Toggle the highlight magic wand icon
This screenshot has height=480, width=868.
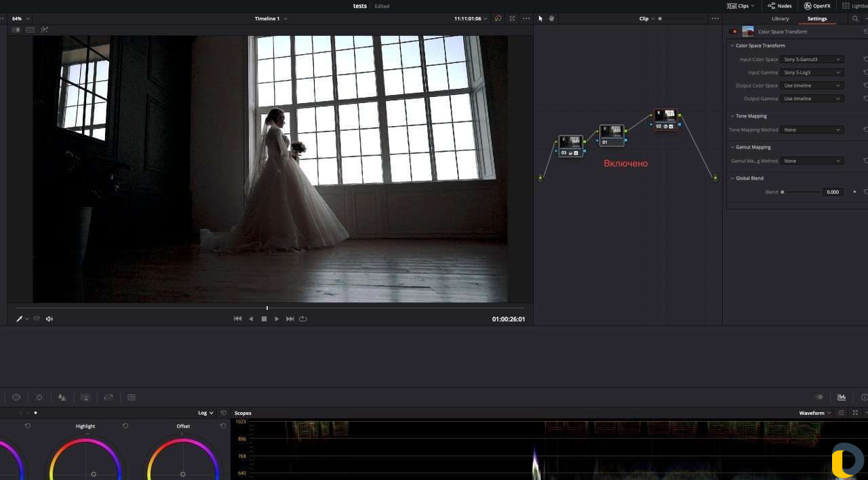coord(45,30)
